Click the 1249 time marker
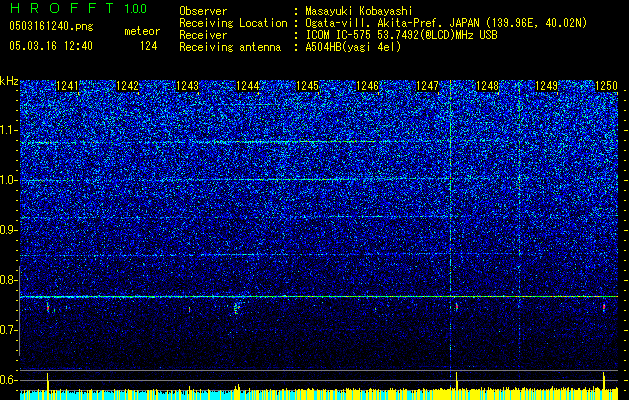This screenshot has width=629, height=400. [547, 86]
